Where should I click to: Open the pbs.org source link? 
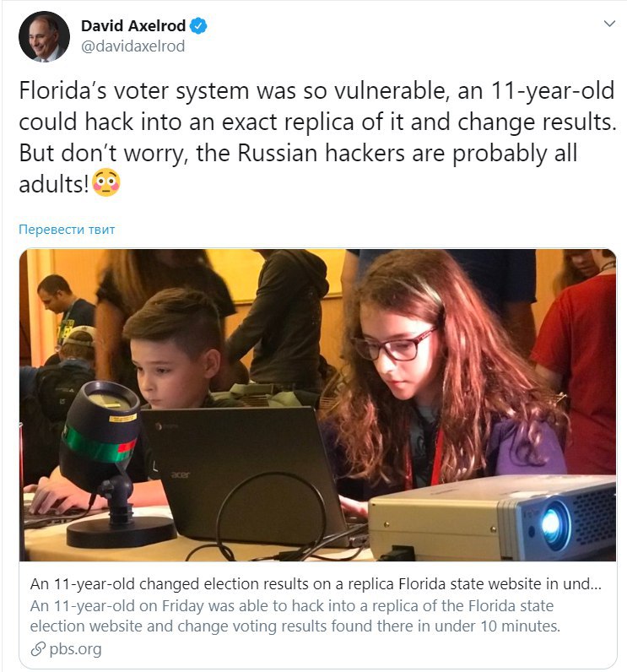75,649
